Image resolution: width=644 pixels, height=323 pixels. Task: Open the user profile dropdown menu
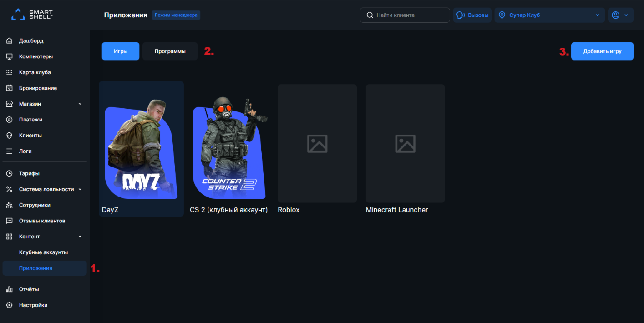point(620,15)
